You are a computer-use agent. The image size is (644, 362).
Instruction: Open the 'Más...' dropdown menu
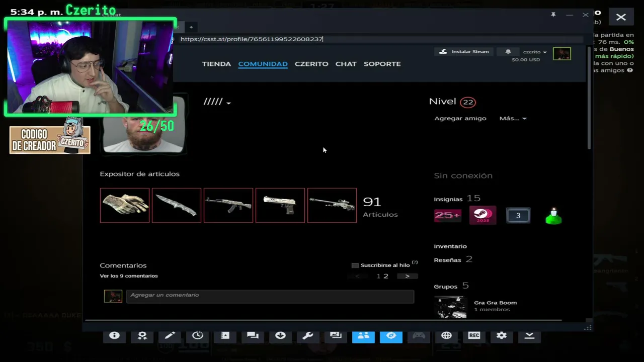point(513,118)
